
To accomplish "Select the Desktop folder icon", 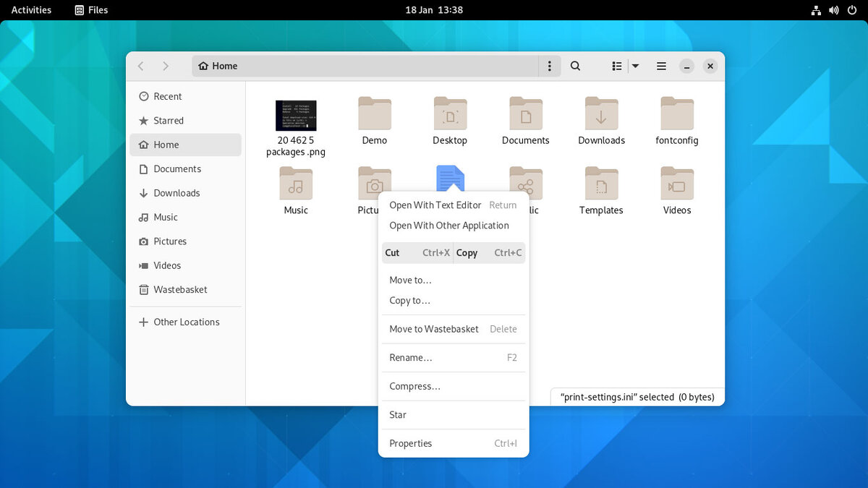I will point(450,114).
